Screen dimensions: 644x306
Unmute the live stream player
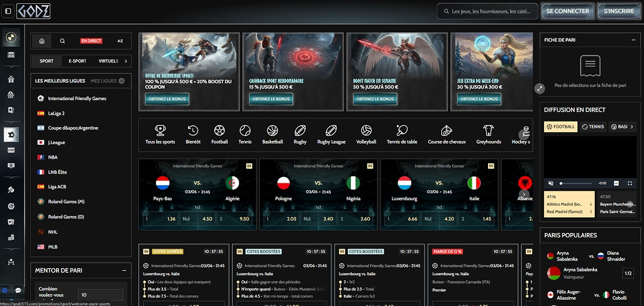(551, 183)
